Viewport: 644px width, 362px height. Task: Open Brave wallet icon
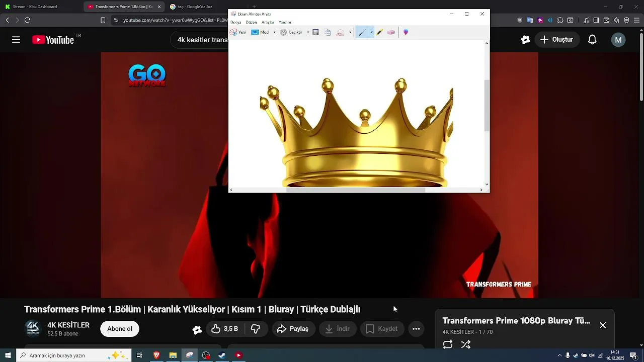pyautogui.click(x=606, y=20)
